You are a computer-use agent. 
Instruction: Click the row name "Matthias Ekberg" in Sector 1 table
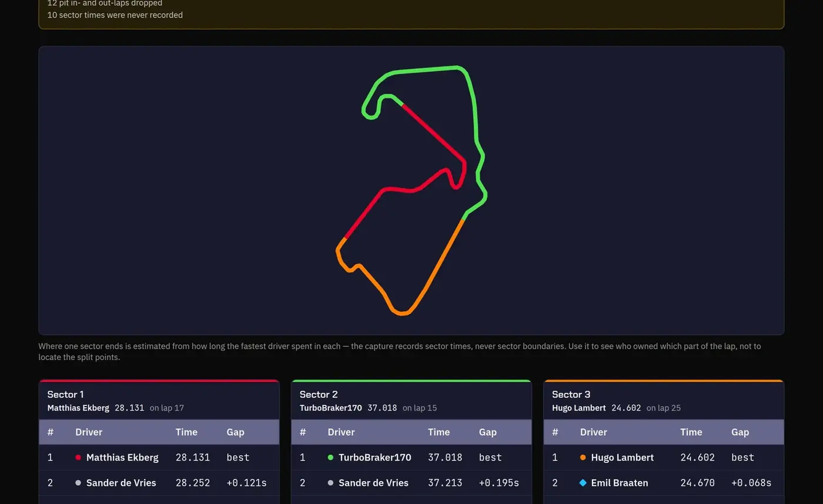click(x=122, y=457)
